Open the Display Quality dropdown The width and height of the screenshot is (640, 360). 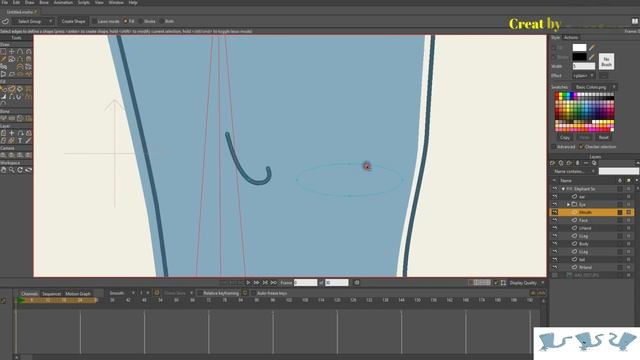[527, 283]
